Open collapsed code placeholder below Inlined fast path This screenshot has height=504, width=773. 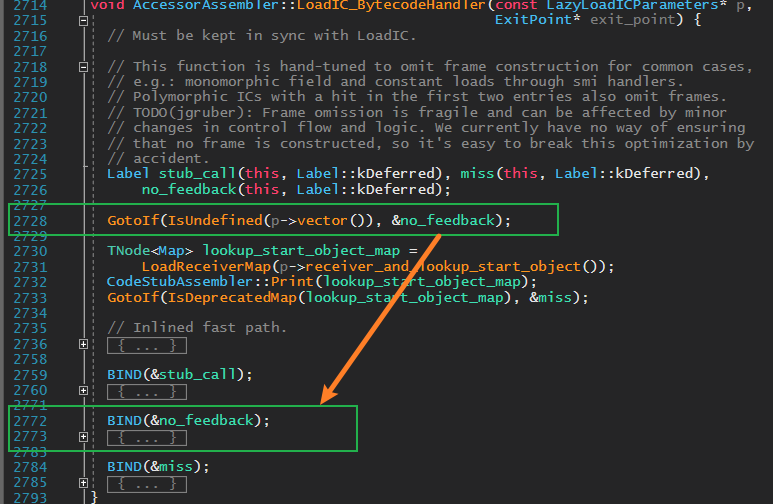[x=147, y=346]
